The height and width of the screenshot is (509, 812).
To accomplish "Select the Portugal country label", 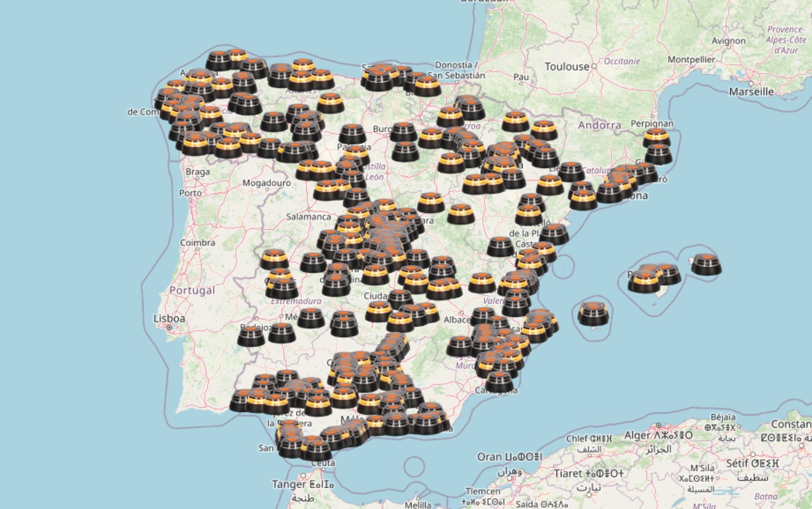I will (193, 290).
